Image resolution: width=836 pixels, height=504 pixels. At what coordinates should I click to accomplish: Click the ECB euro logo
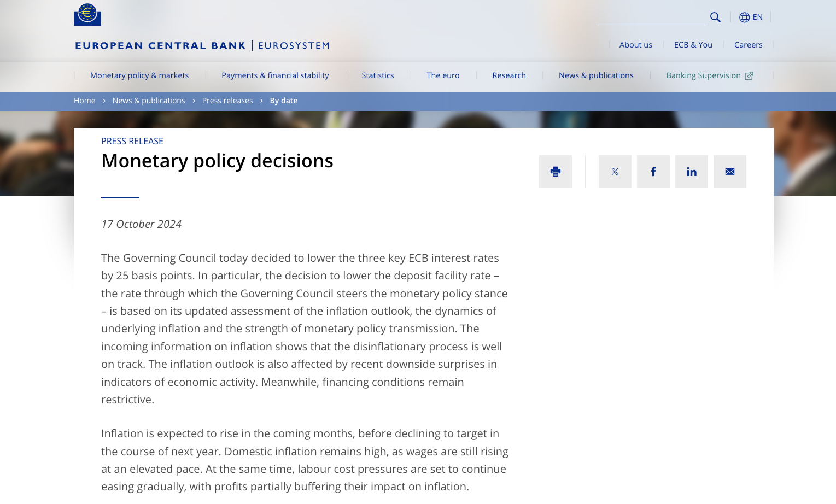87,14
